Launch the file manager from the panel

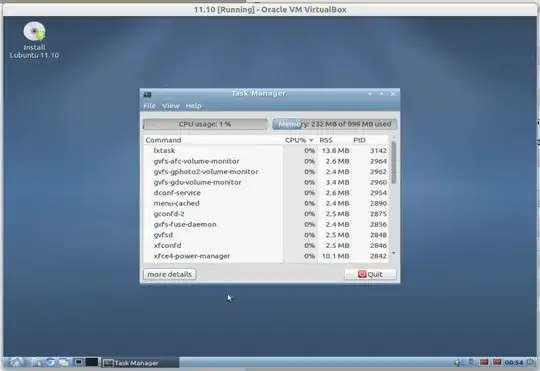click(37, 362)
